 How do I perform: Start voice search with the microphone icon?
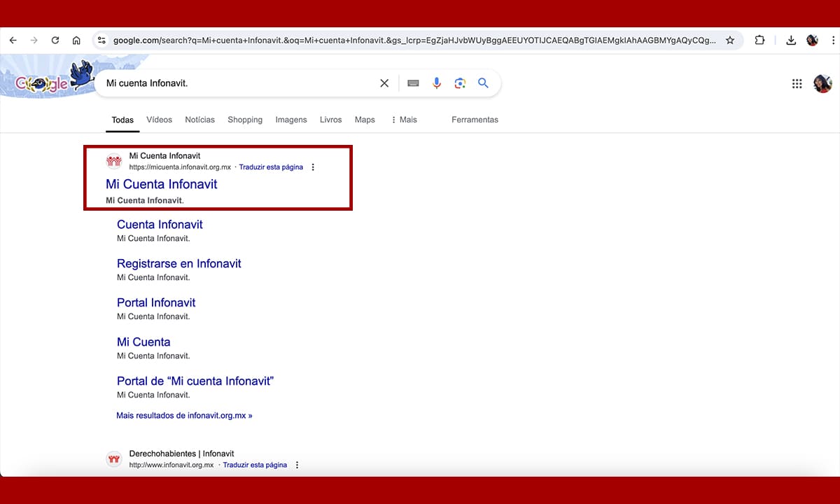(x=437, y=83)
